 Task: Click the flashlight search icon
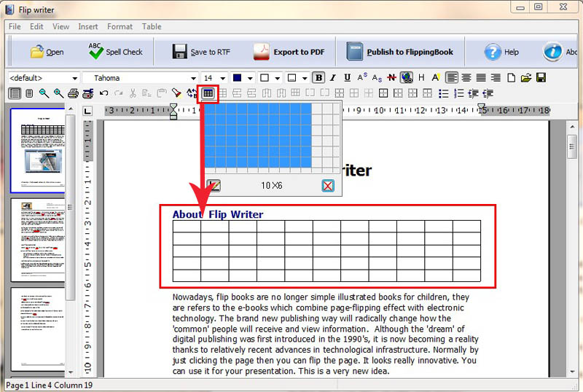pos(176,93)
